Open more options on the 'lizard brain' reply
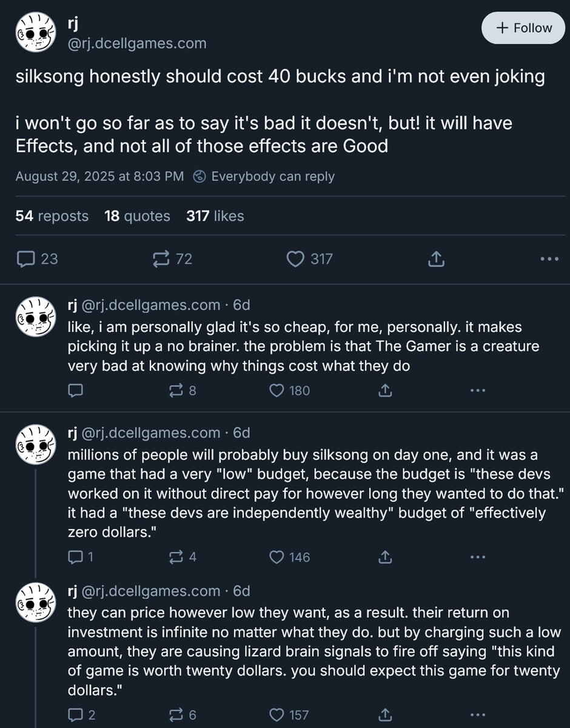Image resolution: width=570 pixels, height=728 pixels. pyautogui.click(x=478, y=715)
